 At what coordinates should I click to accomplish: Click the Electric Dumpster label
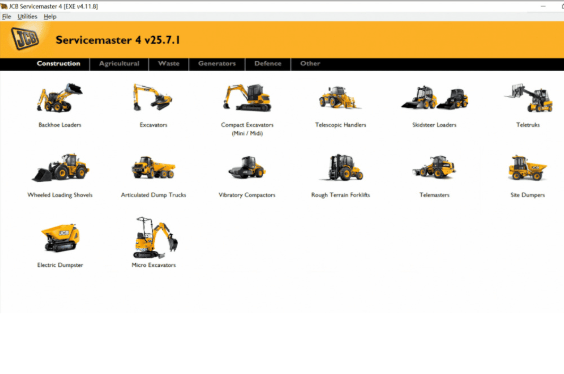[x=60, y=265]
